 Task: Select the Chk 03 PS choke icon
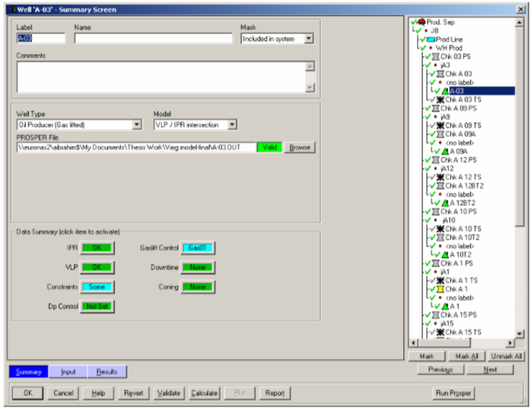point(435,57)
